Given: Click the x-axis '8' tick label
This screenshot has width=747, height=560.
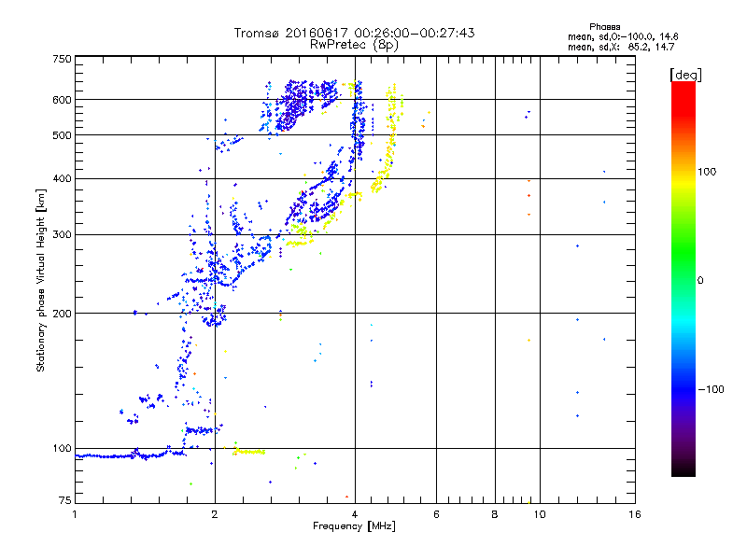Looking at the screenshot, I should (495, 514).
